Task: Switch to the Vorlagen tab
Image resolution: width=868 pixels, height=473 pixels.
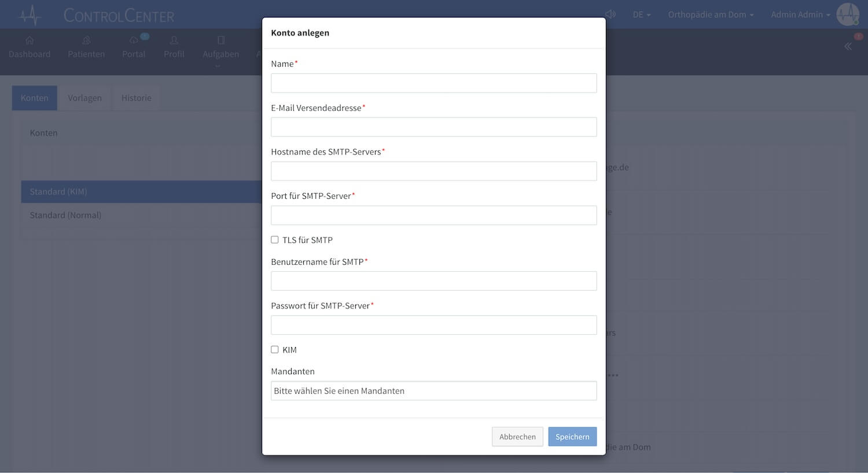Action: [84, 98]
